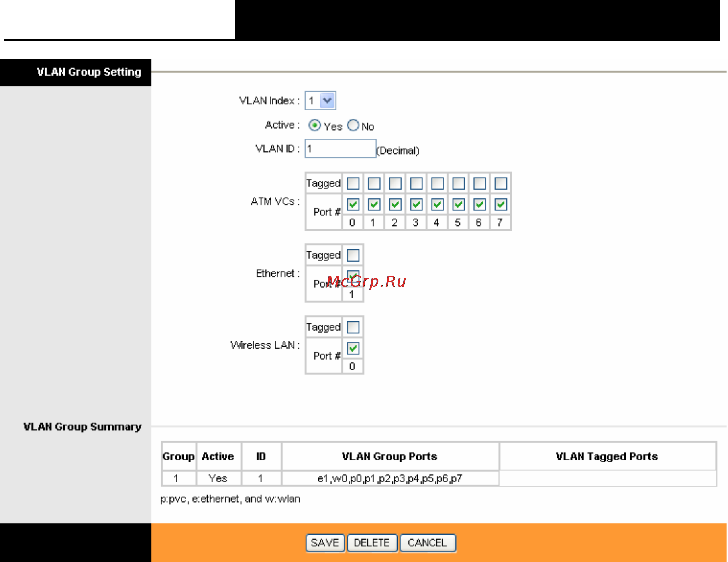Toggle ATM VCs Tagged checkbox for port 4
Viewport: 728px width, 562px height.
point(437,184)
